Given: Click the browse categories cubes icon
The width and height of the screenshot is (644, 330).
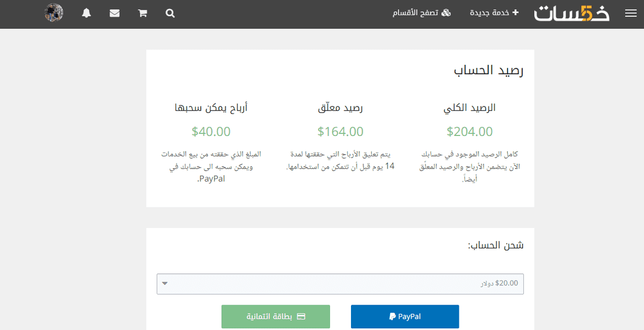Looking at the screenshot, I should (x=446, y=13).
